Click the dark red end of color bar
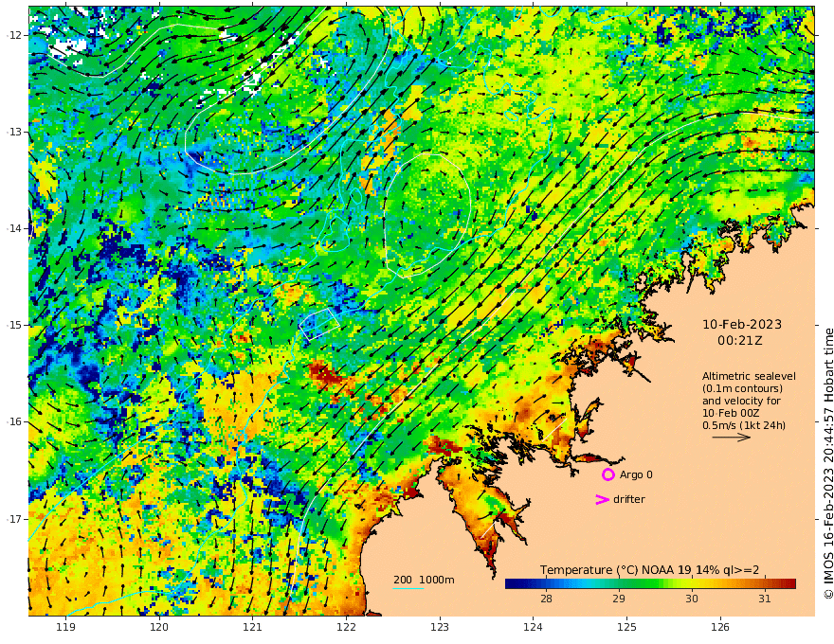Image resolution: width=834 pixels, height=644 pixels. coord(789,584)
